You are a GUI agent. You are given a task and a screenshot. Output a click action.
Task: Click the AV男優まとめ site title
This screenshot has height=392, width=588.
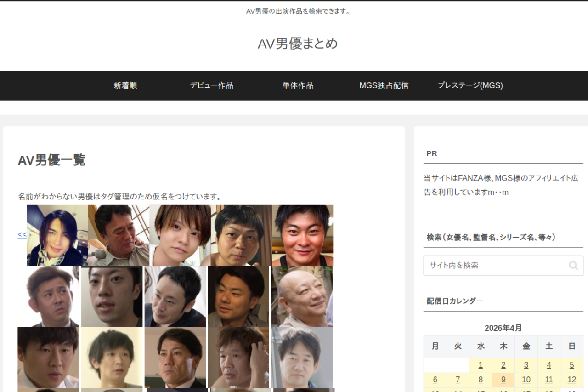point(298,44)
